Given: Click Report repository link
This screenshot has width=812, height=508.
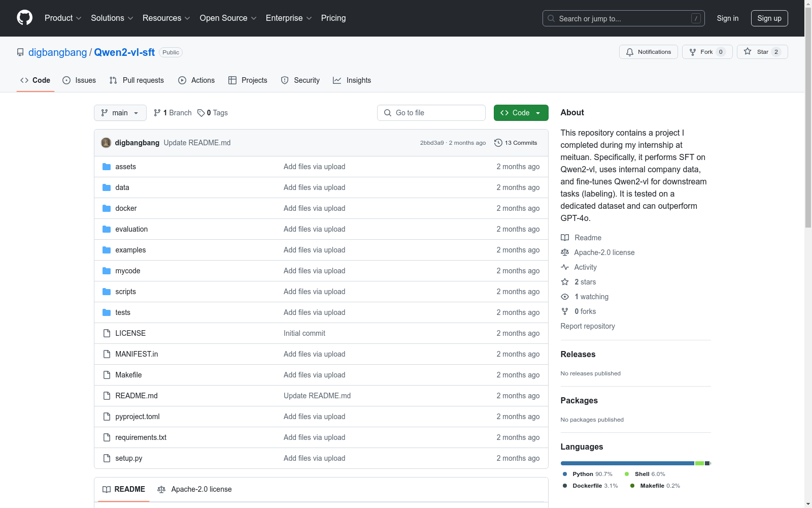Looking at the screenshot, I should 588,326.
